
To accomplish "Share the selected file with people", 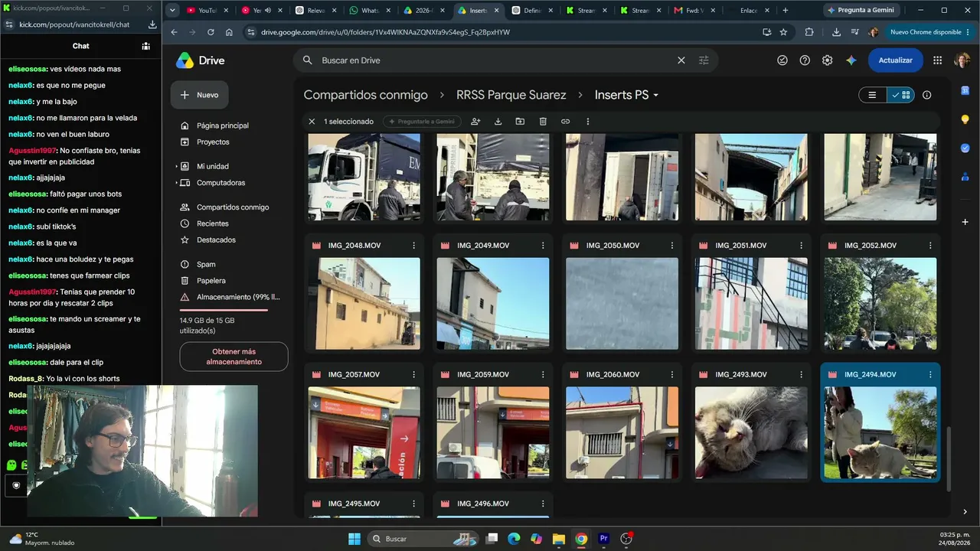I will [475, 122].
